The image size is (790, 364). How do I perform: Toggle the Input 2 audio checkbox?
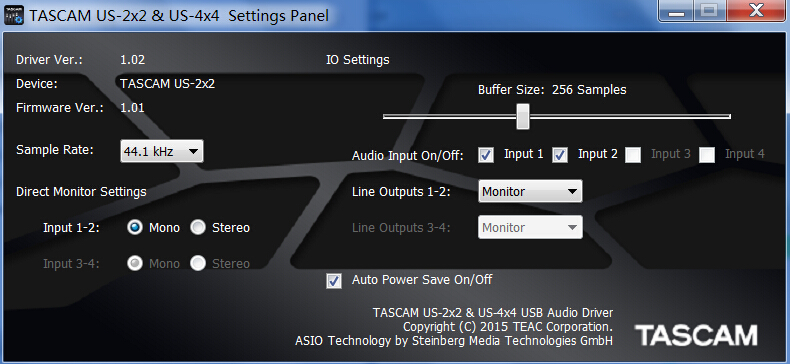point(560,155)
